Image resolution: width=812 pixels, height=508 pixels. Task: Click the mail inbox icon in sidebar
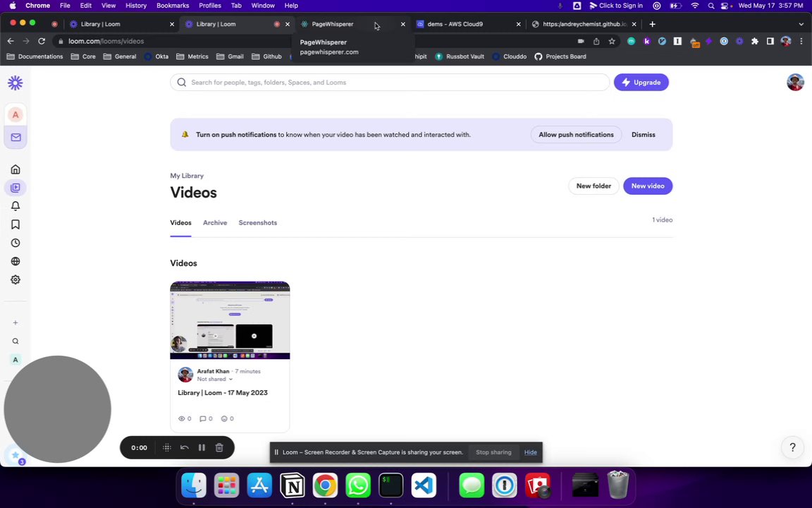(x=16, y=138)
